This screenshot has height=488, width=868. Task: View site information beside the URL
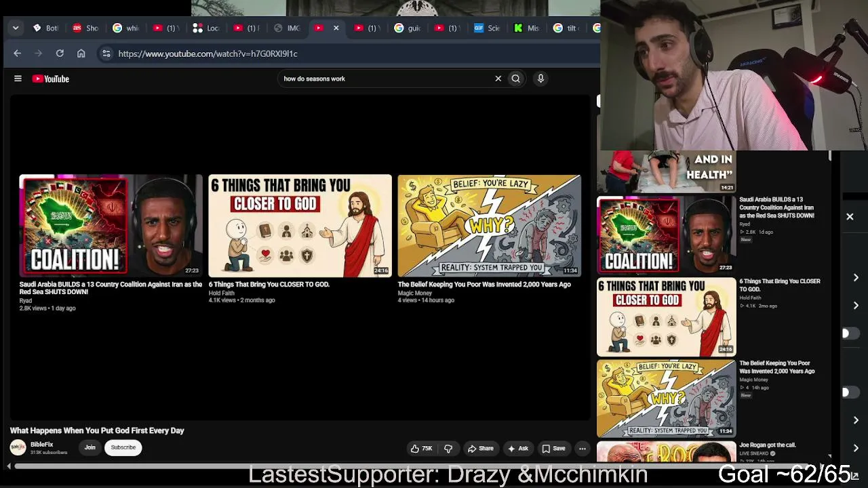click(x=106, y=54)
